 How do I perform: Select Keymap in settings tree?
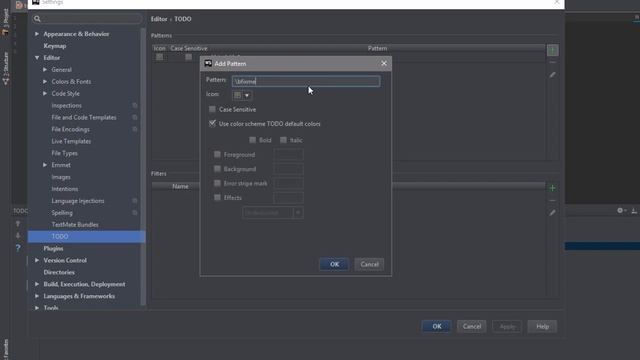[x=55, y=46]
